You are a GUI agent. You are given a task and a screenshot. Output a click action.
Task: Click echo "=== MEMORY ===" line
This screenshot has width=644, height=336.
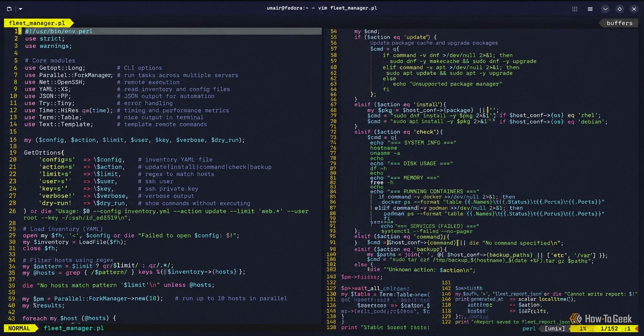[405, 178]
